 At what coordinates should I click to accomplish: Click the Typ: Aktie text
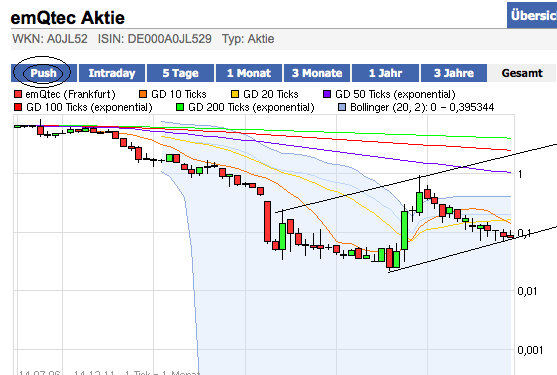point(248,39)
